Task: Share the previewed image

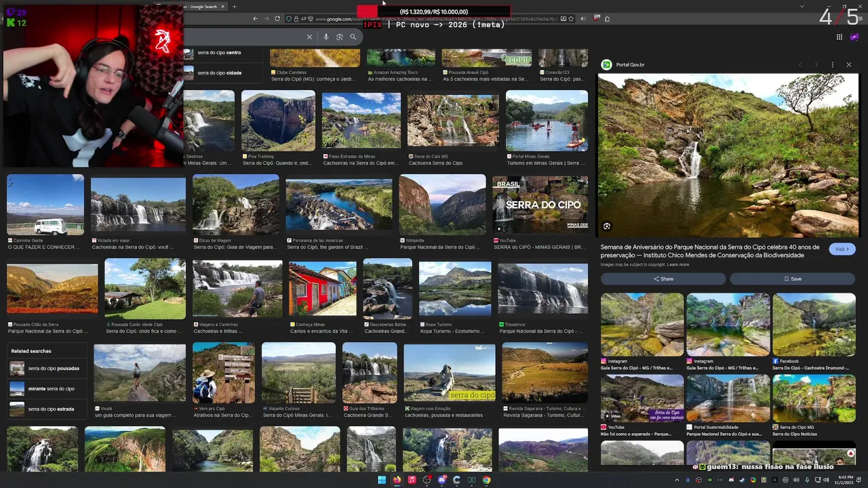Action: pos(663,279)
